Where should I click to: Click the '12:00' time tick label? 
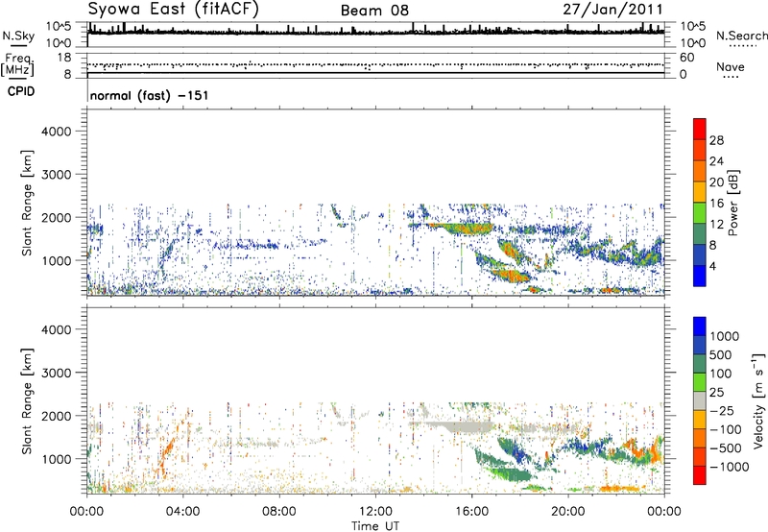pos(375,512)
